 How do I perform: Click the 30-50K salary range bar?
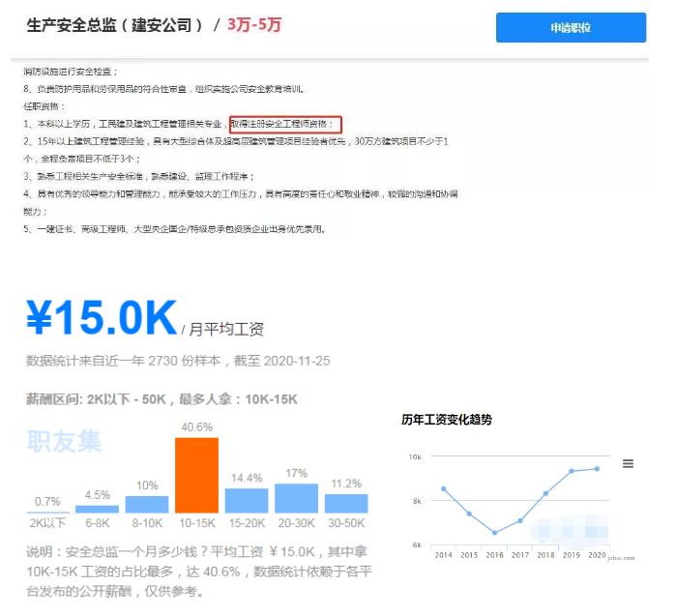[346, 503]
